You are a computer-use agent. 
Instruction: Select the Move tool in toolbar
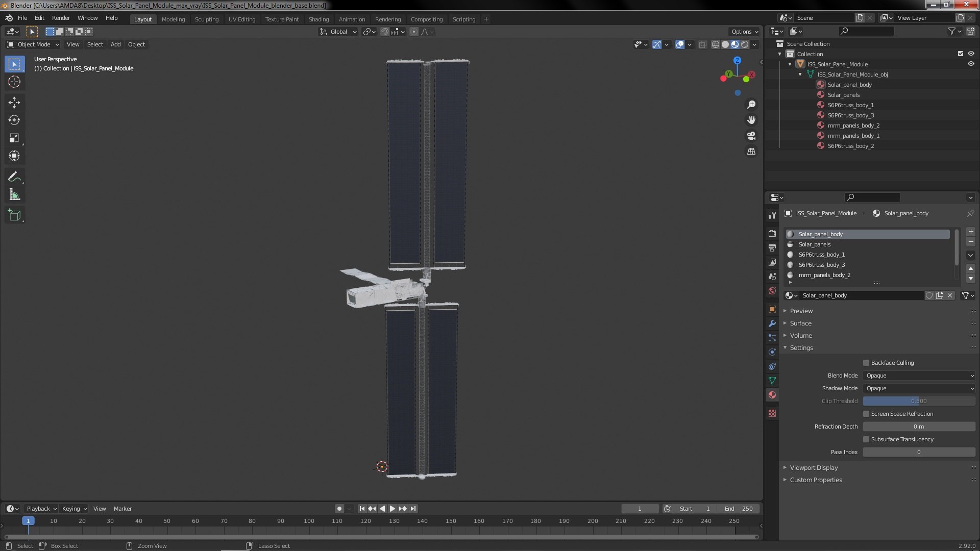pos(14,103)
